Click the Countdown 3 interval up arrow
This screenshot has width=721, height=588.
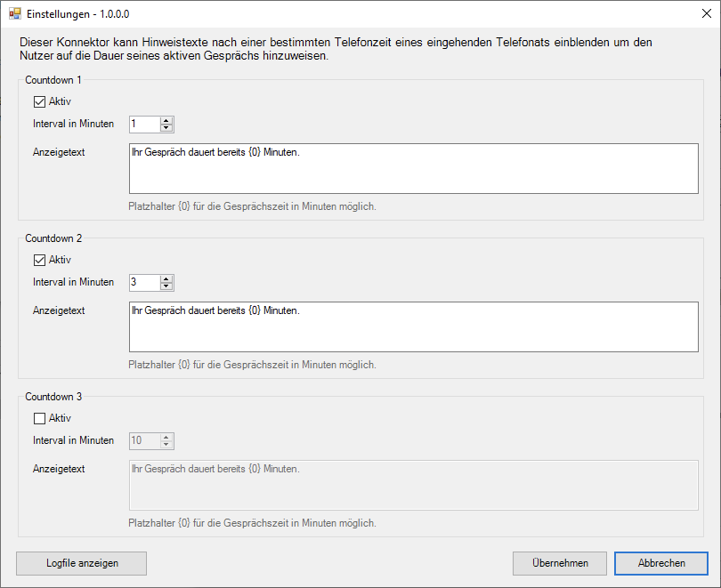166,438
